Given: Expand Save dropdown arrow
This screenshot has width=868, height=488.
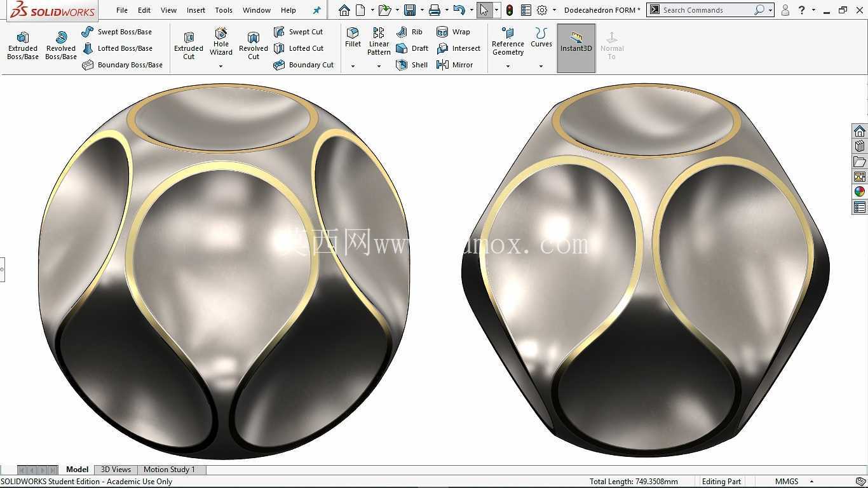Looking at the screenshot, I should point(421,10).
